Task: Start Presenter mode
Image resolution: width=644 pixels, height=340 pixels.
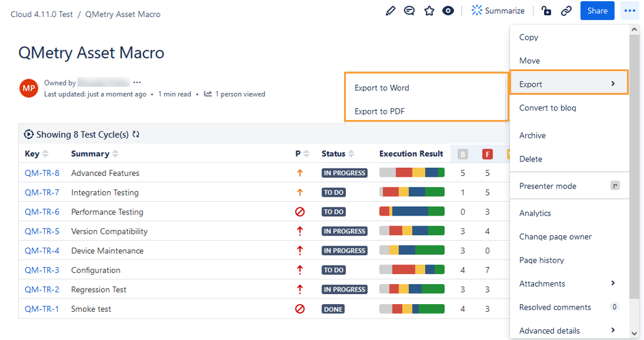Action: coord(569,186)
